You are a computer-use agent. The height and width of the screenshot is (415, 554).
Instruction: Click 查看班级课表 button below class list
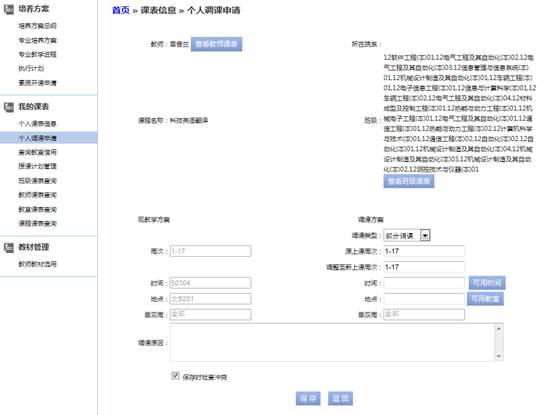coord(409,181)
